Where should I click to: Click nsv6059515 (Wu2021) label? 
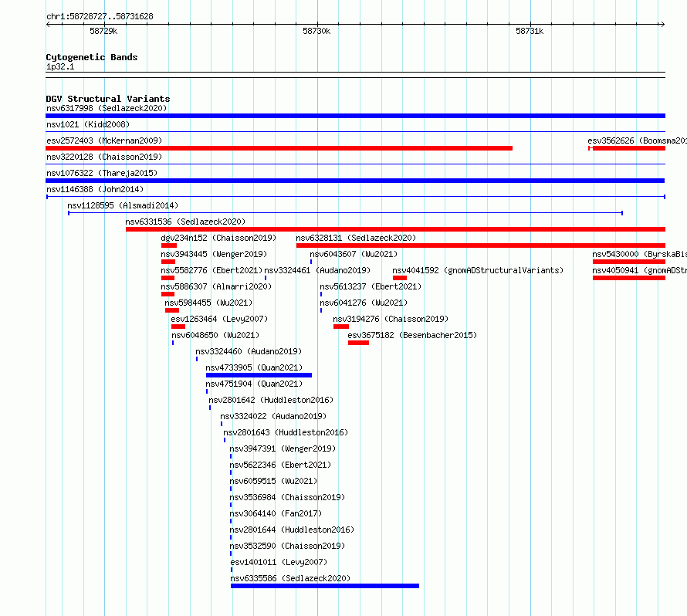[273, 481]
